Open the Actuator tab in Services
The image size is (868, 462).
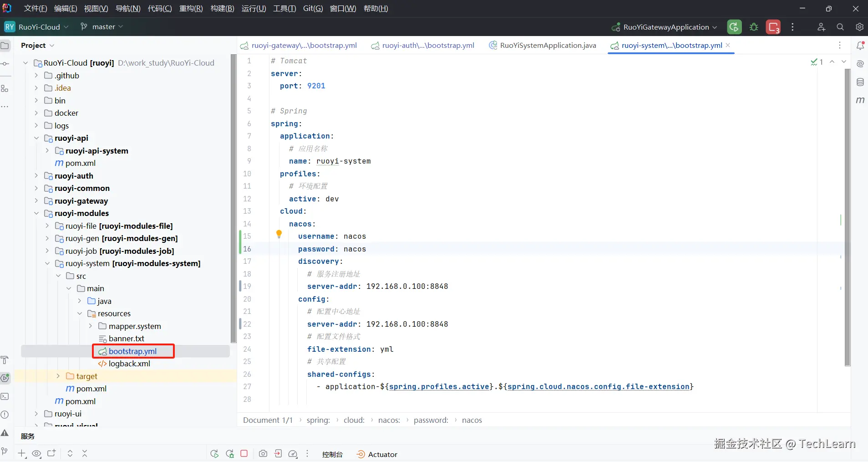tap(377, 454)
